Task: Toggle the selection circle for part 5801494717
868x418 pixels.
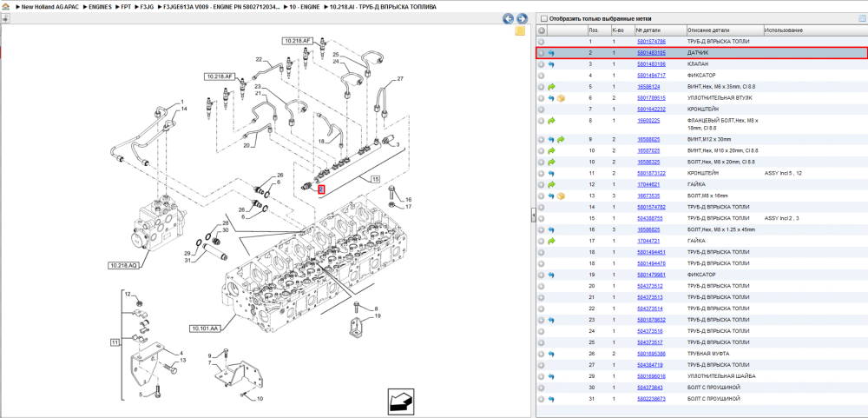Action: click(542, 76)
